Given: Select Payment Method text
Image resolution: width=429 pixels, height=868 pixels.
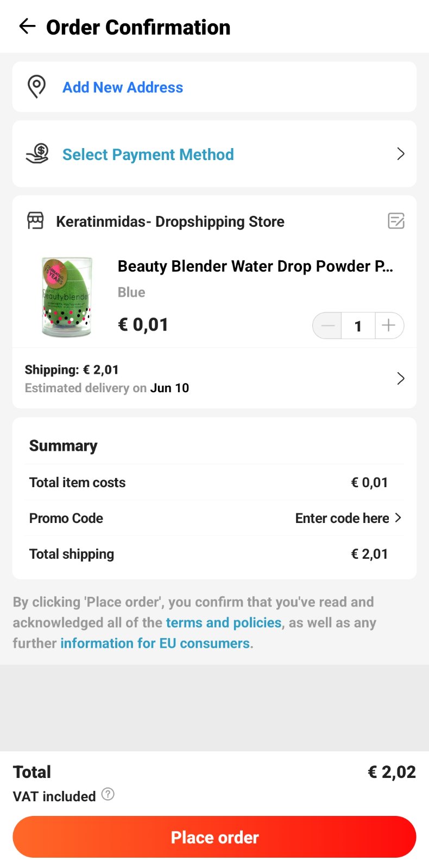Looking at the screenshot, I should [x=148, y=155].
